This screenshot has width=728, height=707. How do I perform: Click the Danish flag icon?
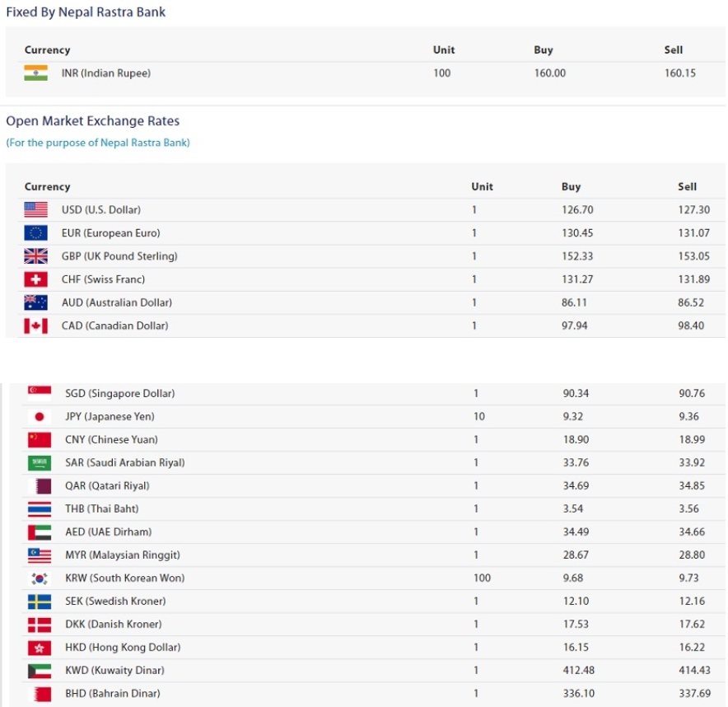(x=40, y=625)
